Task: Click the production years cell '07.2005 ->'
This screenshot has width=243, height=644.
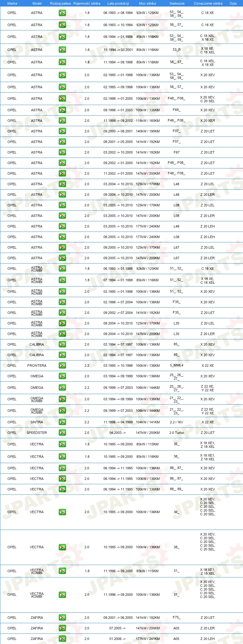Action: point(117,628)
